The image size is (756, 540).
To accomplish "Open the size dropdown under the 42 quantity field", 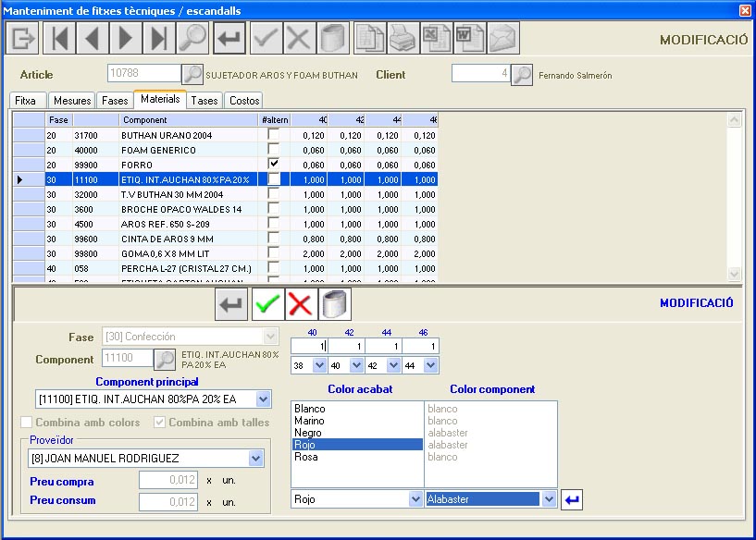I will (356, 365).
